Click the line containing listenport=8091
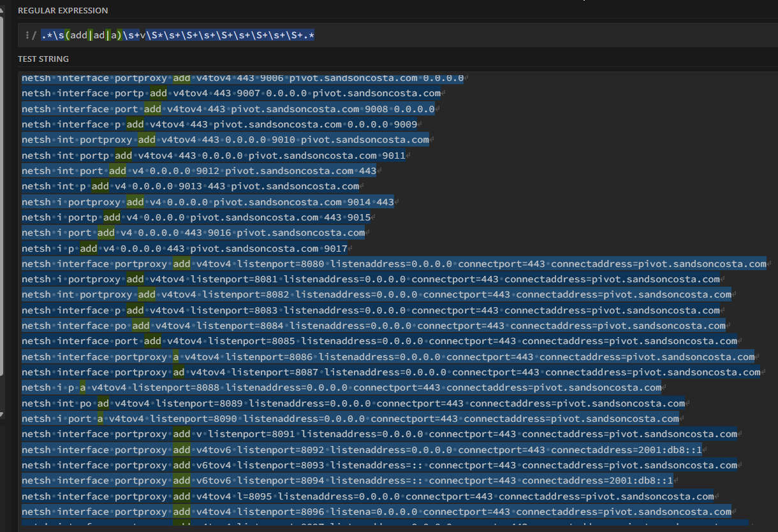This screenshot has width=778, height=532. [379, 435]
